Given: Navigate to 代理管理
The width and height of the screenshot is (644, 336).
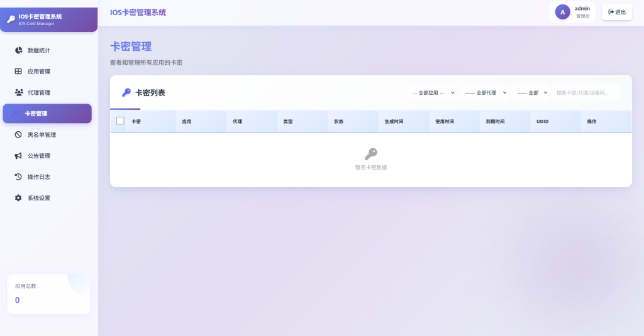Looking at the screenshot, I should (x=47, y=92).
